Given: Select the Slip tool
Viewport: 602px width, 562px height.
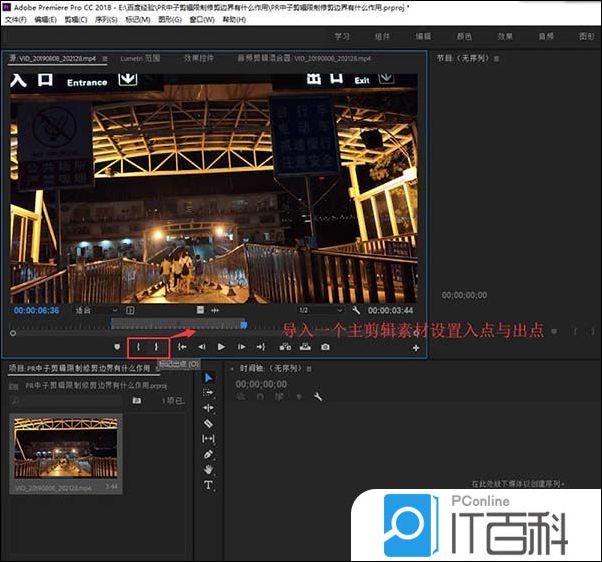Looking at the screenshot, I should click(208, 439).
